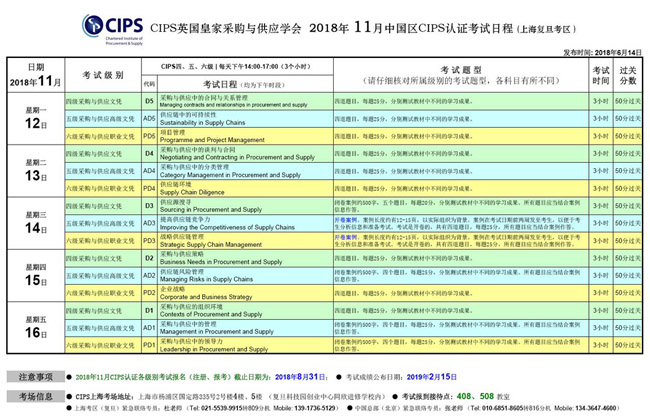Click 'Leadership in Procurement and Supply' title
This screenshot has height=420, width=650.
coord(214,349)
